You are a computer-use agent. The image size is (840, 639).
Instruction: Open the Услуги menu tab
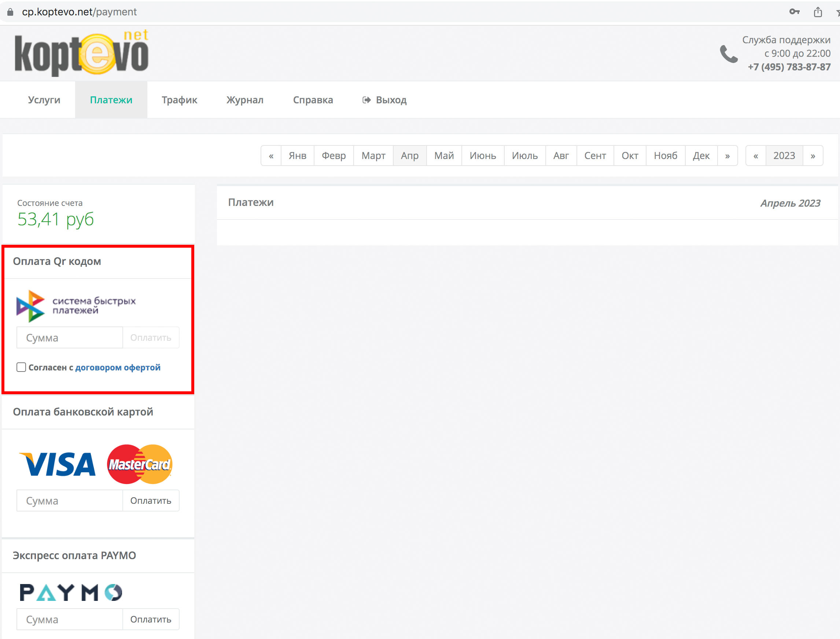(44, 100)
